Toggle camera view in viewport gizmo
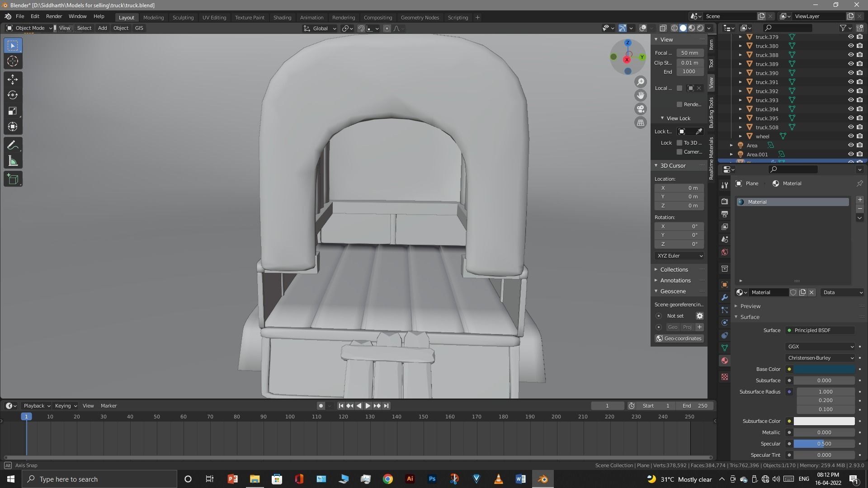 pyautogui.click(x=641, y=109)
